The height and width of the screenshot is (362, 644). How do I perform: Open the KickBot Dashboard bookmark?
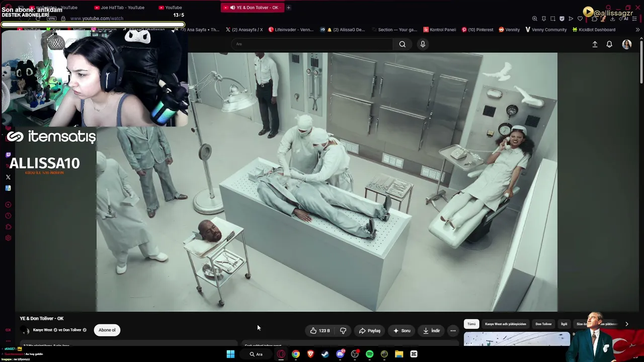tap(594, 30)
